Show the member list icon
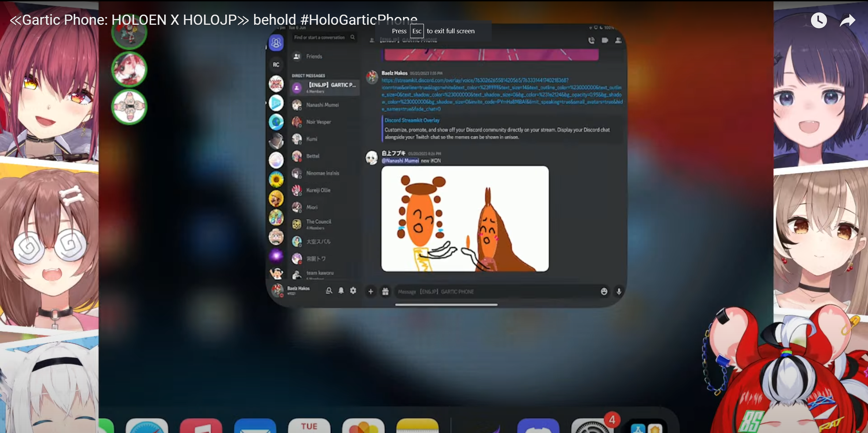 click(x=618, y=40)
